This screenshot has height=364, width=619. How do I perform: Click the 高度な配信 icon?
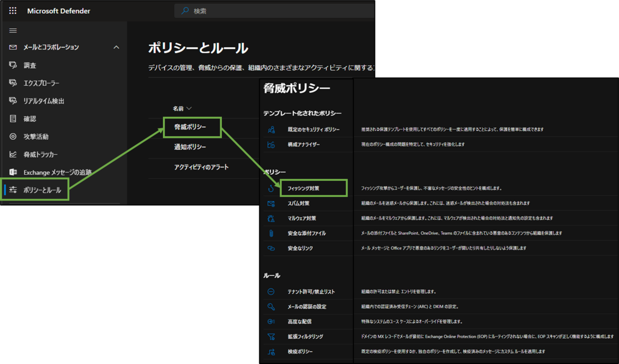coord(271,322)
